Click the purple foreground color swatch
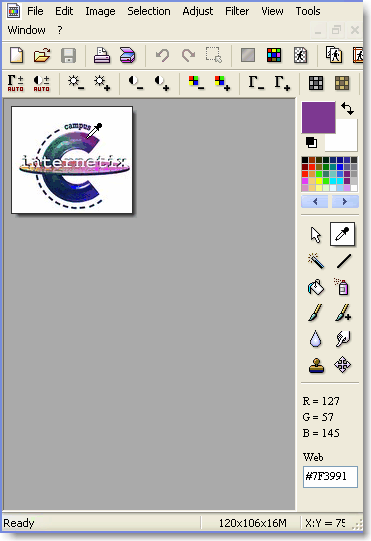The image size is (371, 541). [318, 117]
